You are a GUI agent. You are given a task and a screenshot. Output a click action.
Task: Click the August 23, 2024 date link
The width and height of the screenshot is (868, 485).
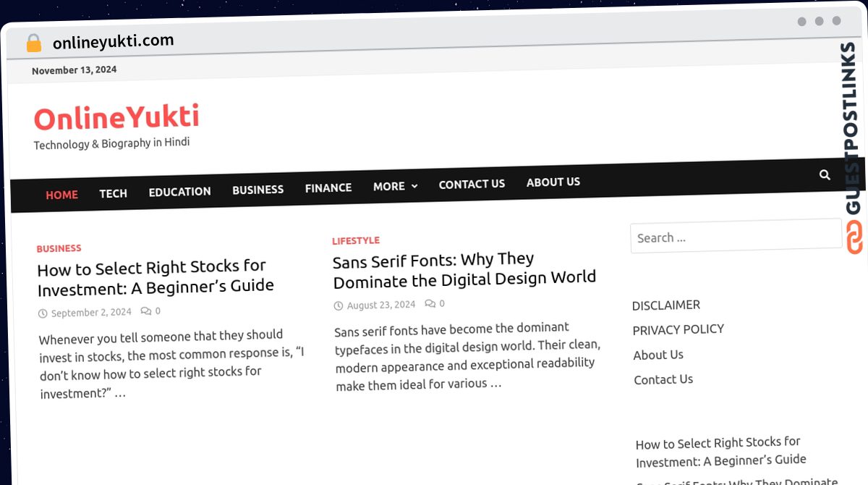[381, 305]
